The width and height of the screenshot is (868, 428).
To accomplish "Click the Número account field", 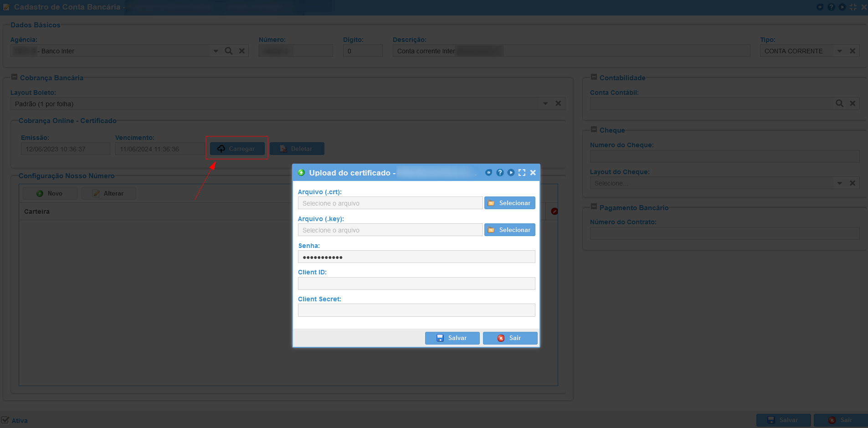I will [x=296, y=51].
